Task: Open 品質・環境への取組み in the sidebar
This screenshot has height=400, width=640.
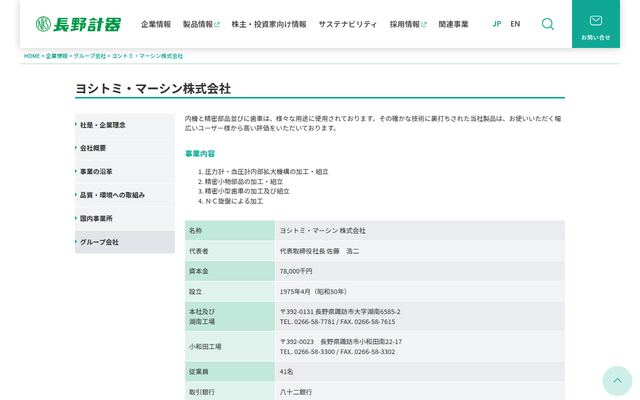Action: 125,195
